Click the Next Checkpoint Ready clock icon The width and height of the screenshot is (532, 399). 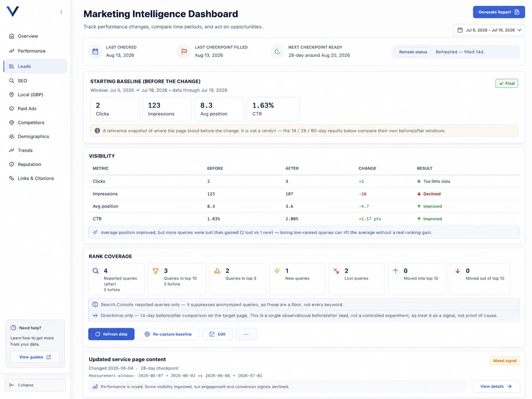pyautogui.click(x=277, y=51)
